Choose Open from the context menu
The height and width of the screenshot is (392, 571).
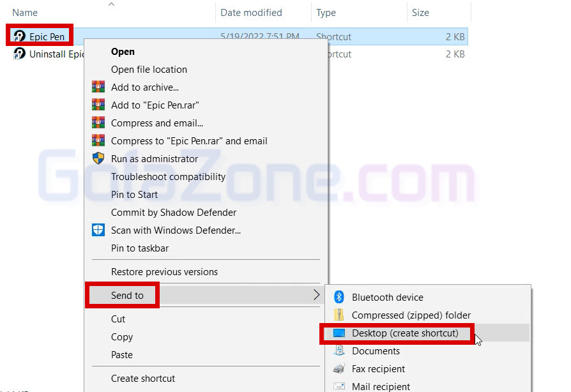(x=123, y=52)
